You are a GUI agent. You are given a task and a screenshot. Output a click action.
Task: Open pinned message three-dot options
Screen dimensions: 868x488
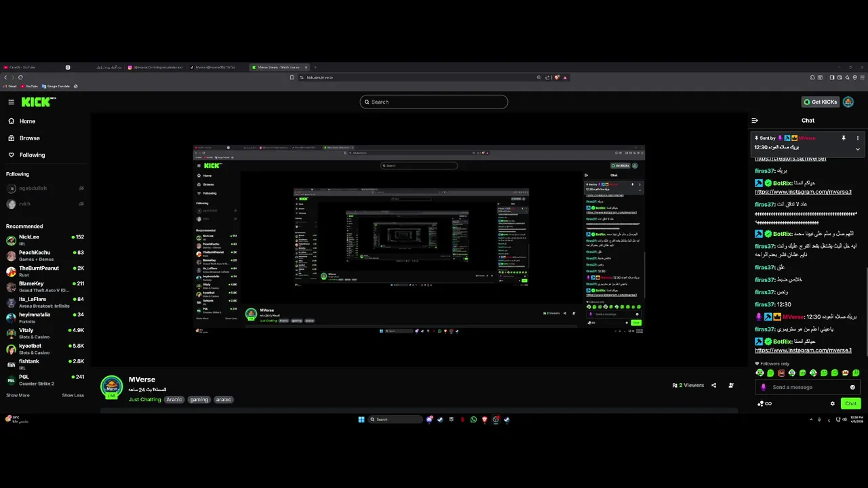[857, 138]
